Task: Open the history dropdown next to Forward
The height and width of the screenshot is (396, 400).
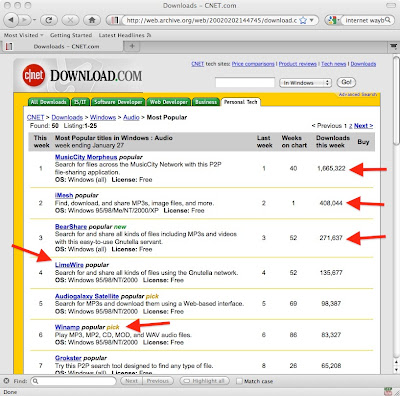Action: click(35, 20)
